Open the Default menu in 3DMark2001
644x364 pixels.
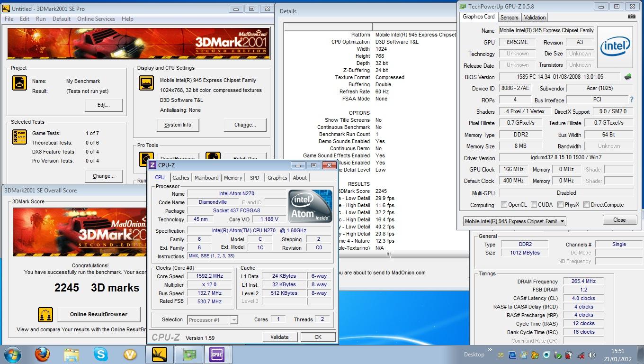pyautogui.click(x=62, y=19)
